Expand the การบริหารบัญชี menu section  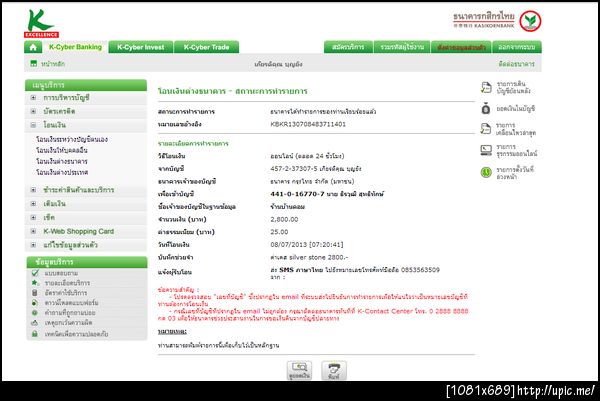[33, 98]
